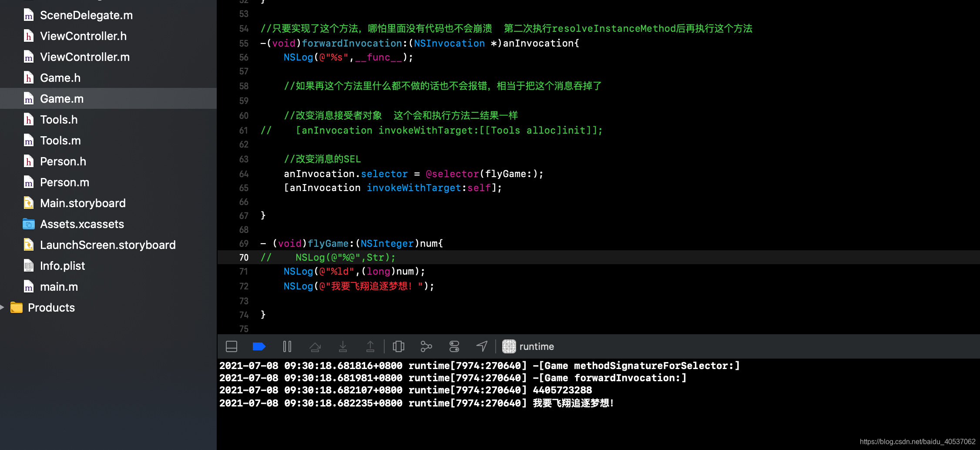The image size is (980, 450).
Task: Toggle the breakpoints activation button
Action: click(259, 346)
